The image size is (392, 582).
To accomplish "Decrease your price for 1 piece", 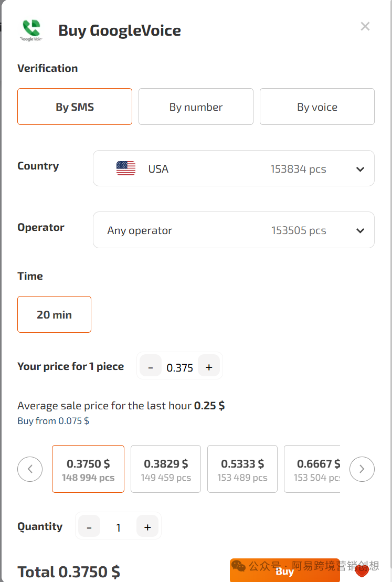I will 150,366.
